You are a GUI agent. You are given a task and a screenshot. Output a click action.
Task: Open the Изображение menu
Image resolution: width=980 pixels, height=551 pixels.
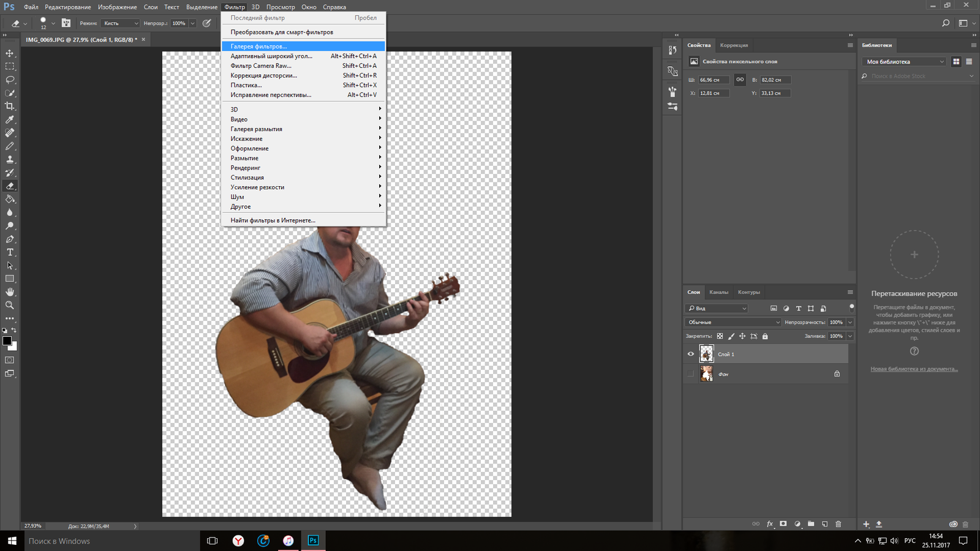tap(118, 7)
